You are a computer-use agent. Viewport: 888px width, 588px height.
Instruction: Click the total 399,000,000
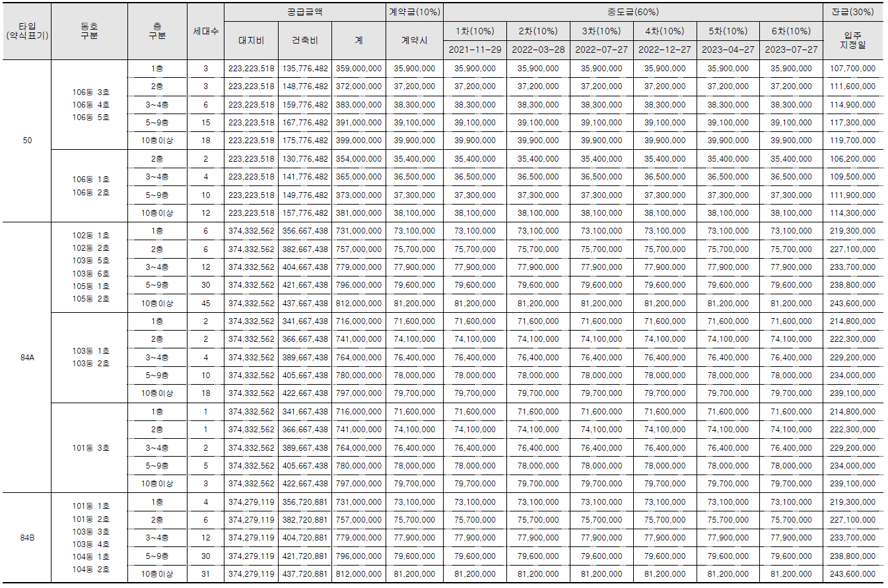click(359, 141)
